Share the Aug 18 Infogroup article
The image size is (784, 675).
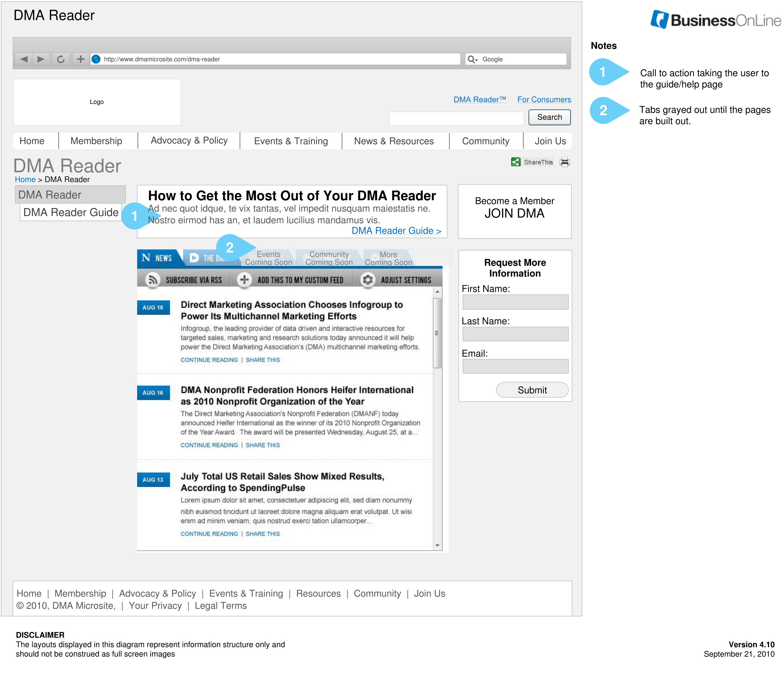tap(262, 360)
